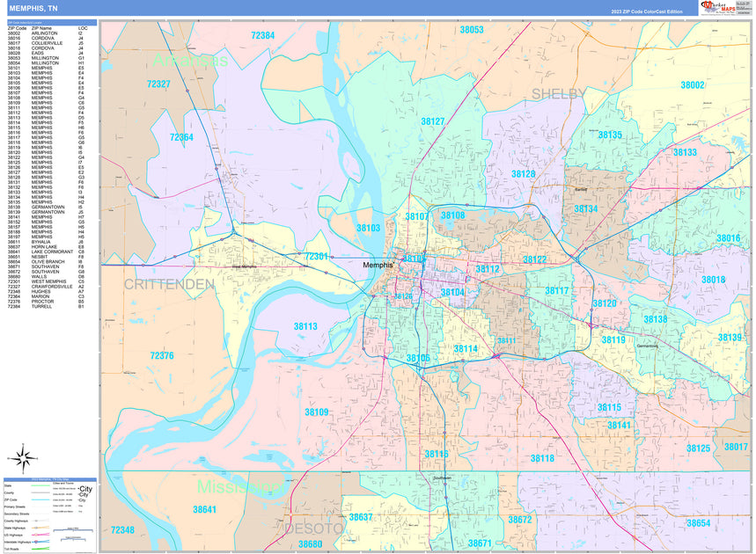Click the Toll Roads green line sample
The image size is (756, 554).
click(40, 549)
